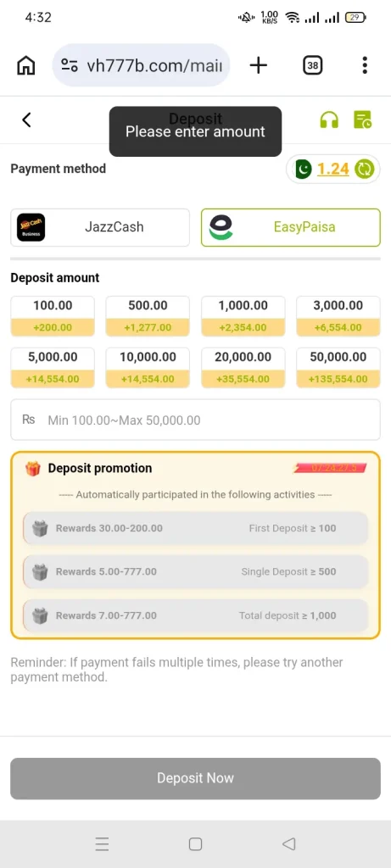Open customer support headphones icon
The width and height of the screenshot is (391, 868).
[x=329, y=120]
